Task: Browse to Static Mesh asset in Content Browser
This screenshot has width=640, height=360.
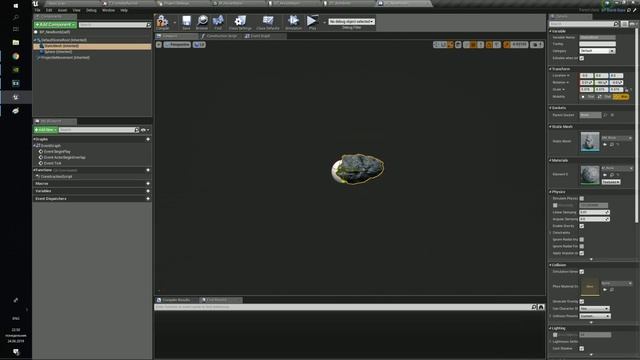Action: (x=611, y=144)
